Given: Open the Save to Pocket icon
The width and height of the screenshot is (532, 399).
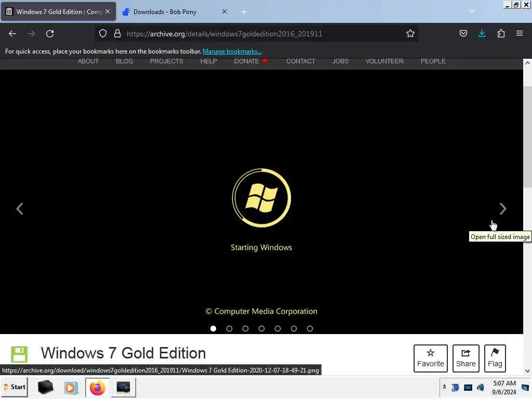Looking at the screenshot, I should [x=463, y=33].
